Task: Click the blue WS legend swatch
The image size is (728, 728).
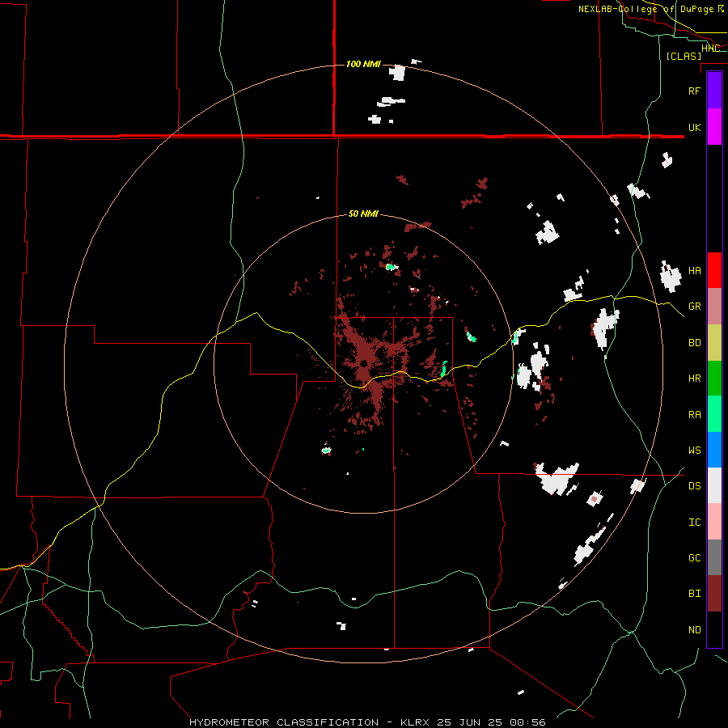Action: click(x=714, y=450)
